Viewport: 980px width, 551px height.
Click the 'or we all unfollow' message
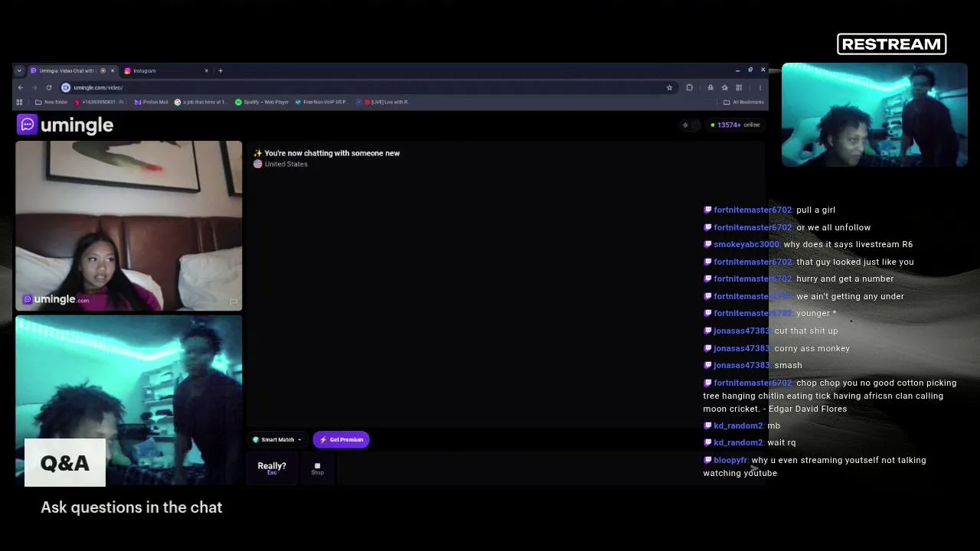point(834,227)
